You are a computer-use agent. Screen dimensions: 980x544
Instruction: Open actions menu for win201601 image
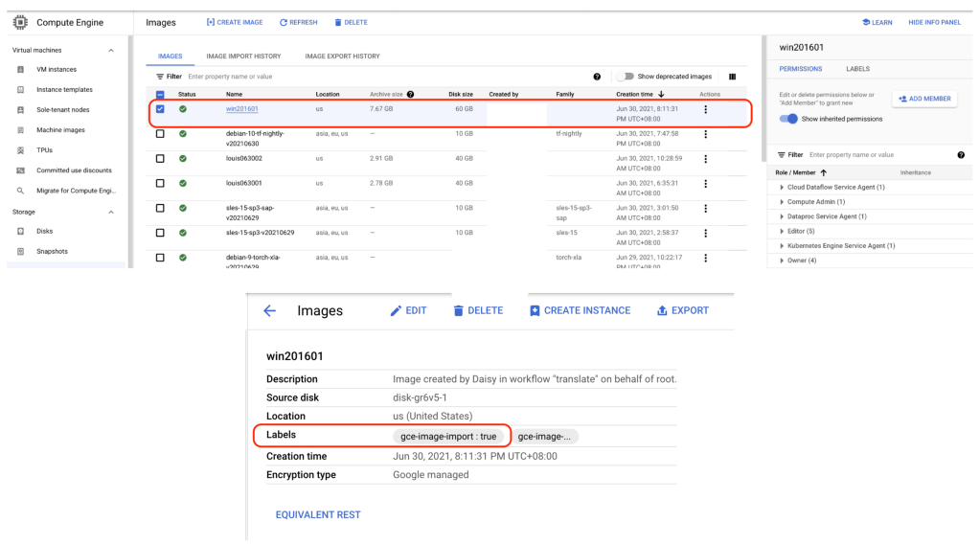[x=705, y=109]
